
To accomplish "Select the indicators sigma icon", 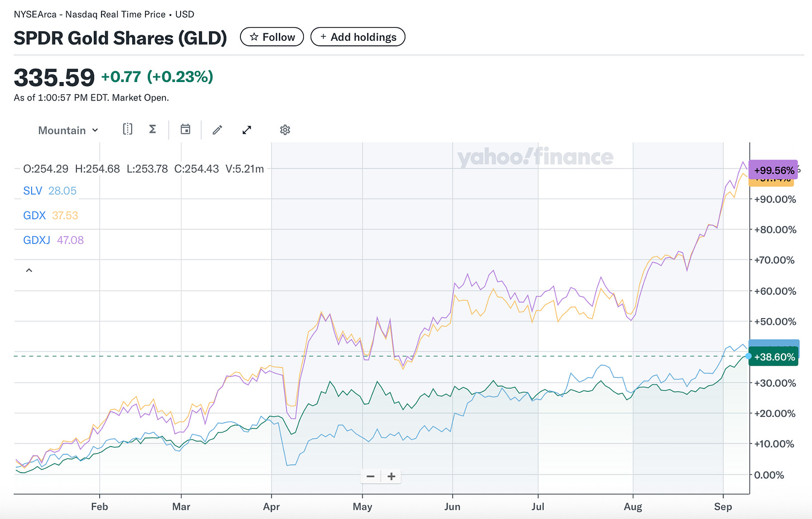I will point(152,129).
